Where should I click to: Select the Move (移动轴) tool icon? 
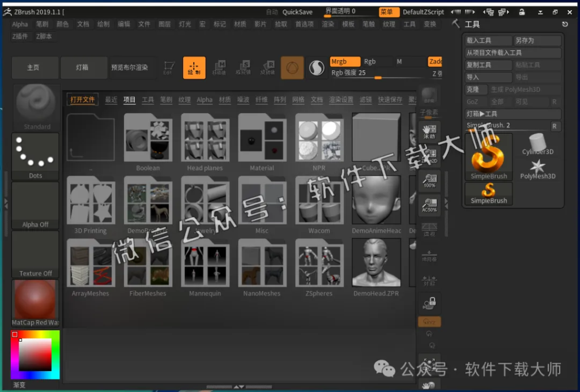[220, 67]
